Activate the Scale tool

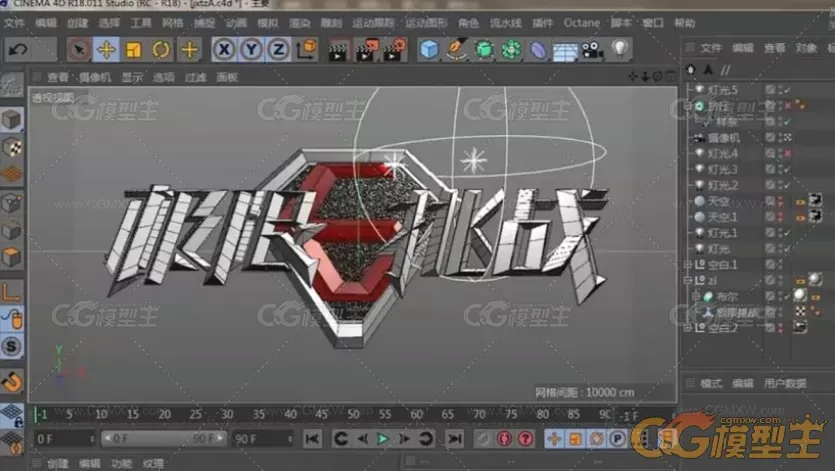pyautogui.click(x=133, y=50)
